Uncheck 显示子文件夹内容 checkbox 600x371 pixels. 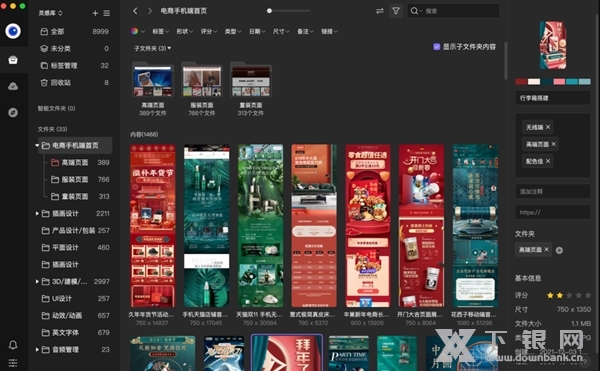437,47
